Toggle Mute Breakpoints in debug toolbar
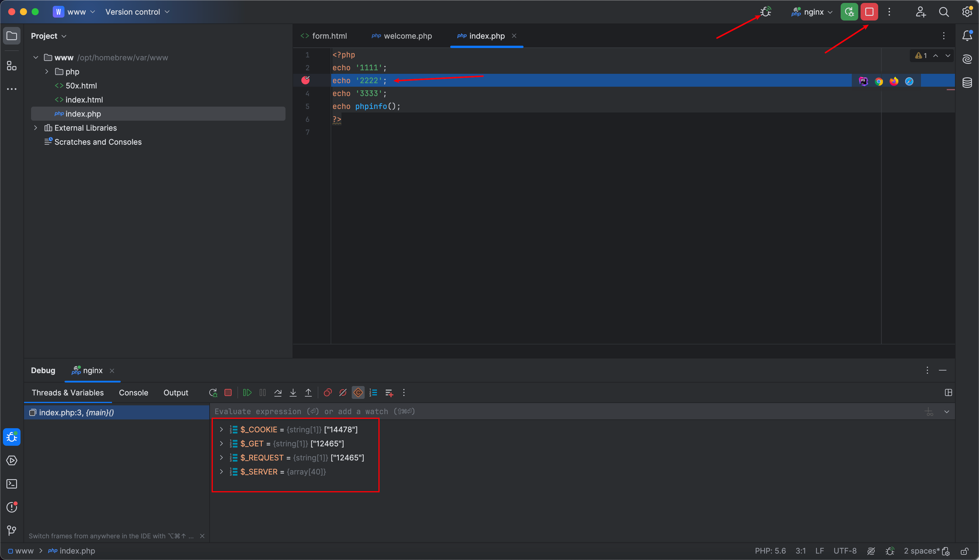This screenshot has height=560, width=979. [343, 393]
